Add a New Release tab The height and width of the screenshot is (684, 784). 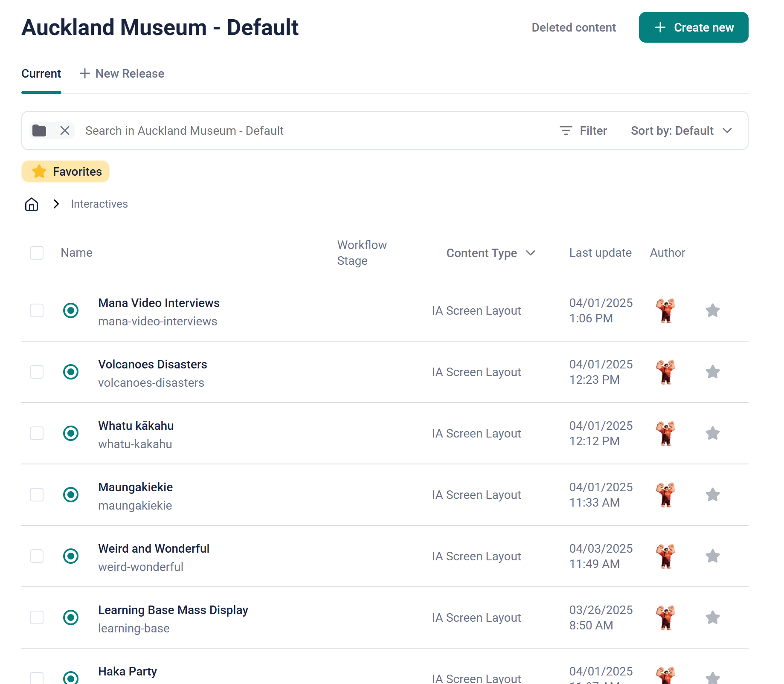[x=122, y=74]
